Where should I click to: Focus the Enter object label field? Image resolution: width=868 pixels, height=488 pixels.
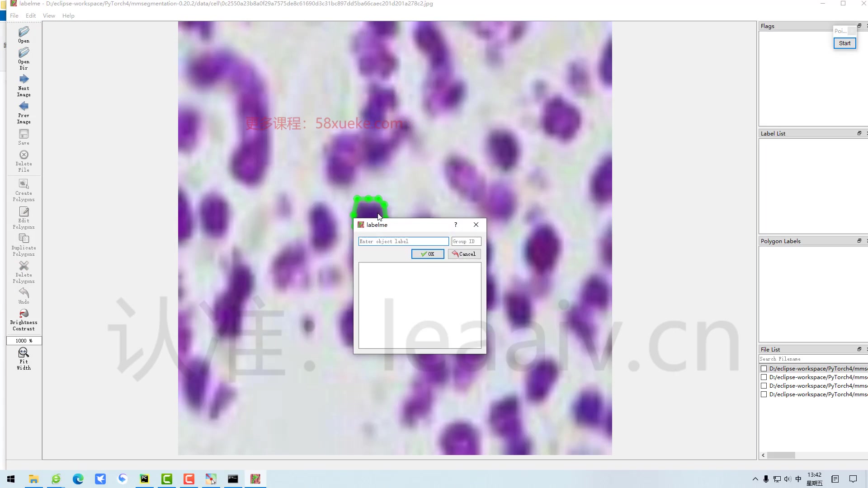pos(403,241)
